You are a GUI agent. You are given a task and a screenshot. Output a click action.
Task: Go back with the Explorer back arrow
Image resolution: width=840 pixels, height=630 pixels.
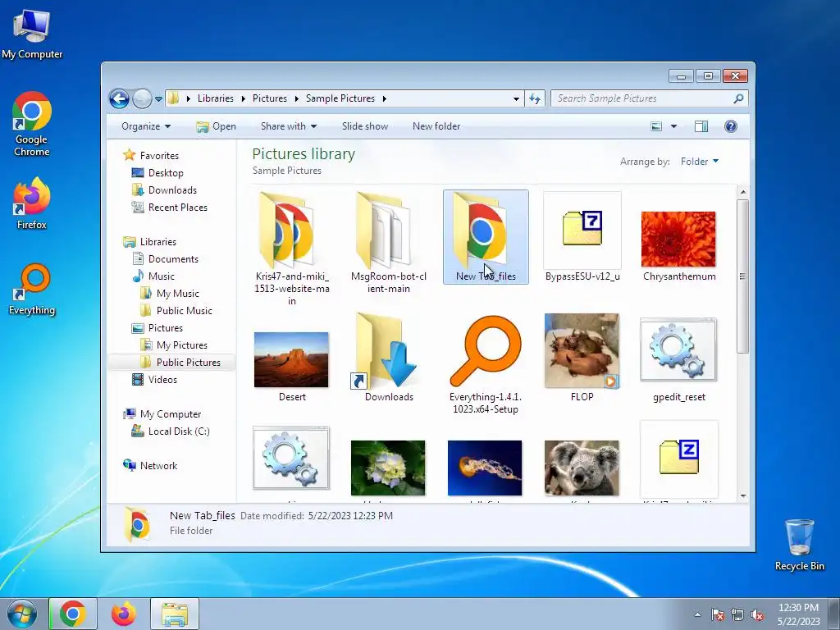pyautogui.click(x=119, y=98)
